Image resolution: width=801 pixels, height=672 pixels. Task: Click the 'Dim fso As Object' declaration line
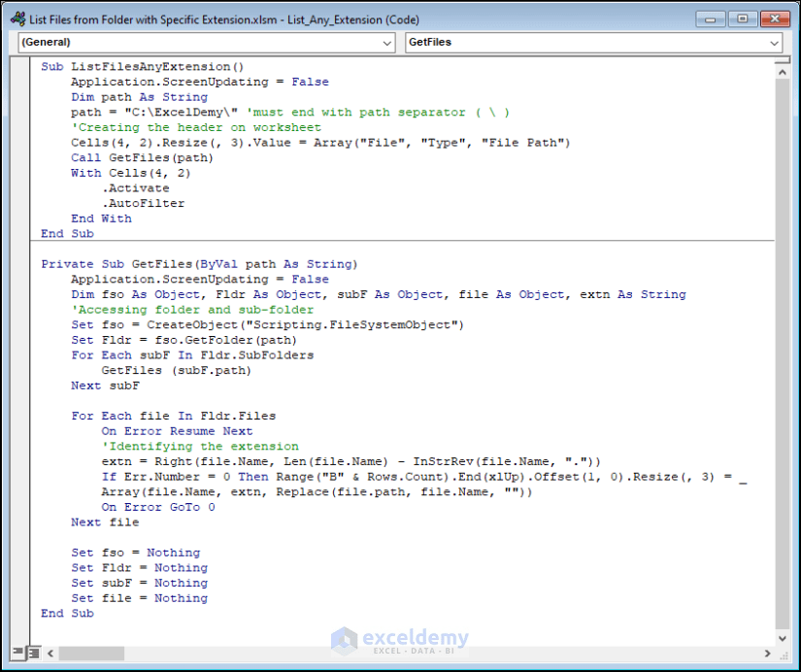click(378, 294)
